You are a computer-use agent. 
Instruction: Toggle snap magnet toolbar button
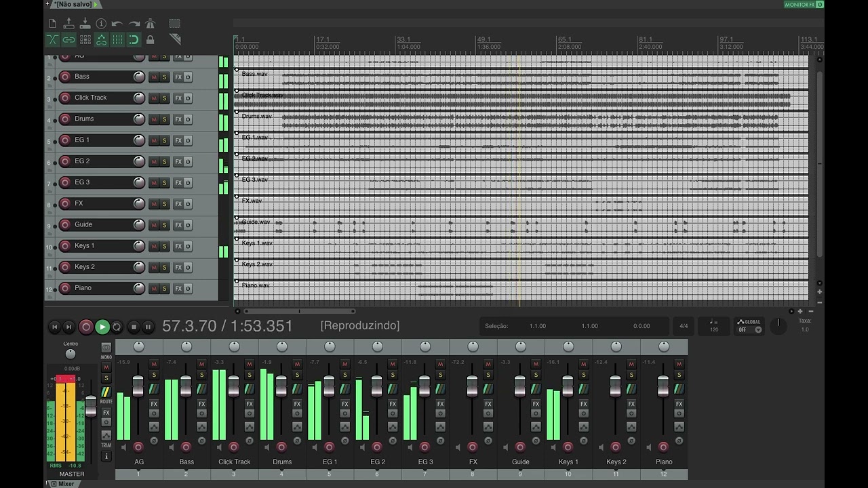pyautogui.click(x=134, y=40)
